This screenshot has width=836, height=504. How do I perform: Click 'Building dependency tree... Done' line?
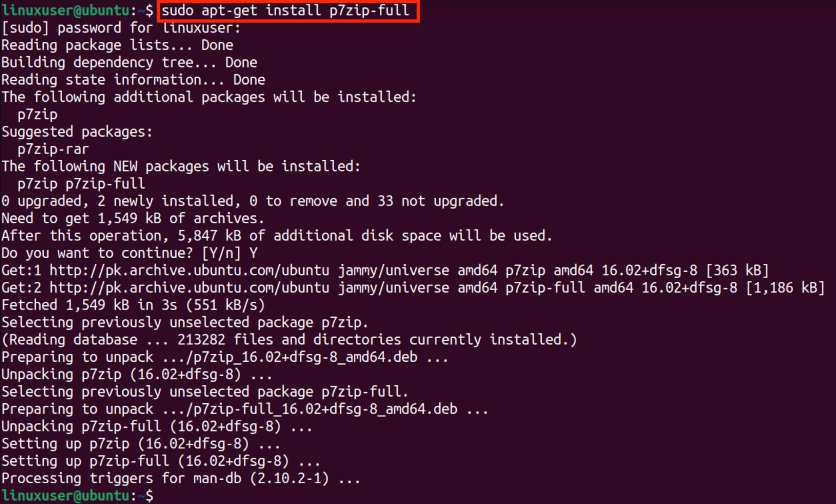click(x=130, y=63)
